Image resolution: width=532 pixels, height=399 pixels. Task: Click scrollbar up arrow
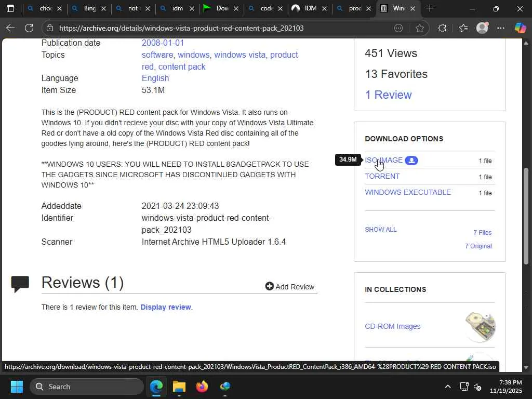pos(526,43)
